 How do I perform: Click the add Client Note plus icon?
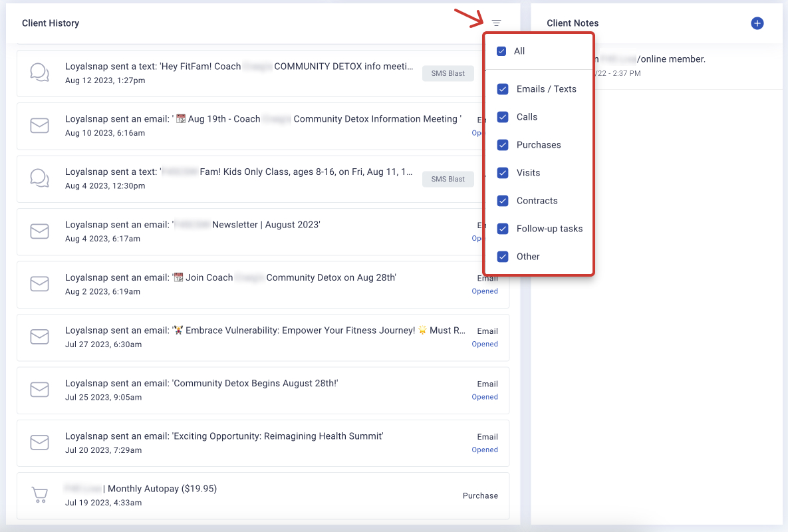(757, 23)
